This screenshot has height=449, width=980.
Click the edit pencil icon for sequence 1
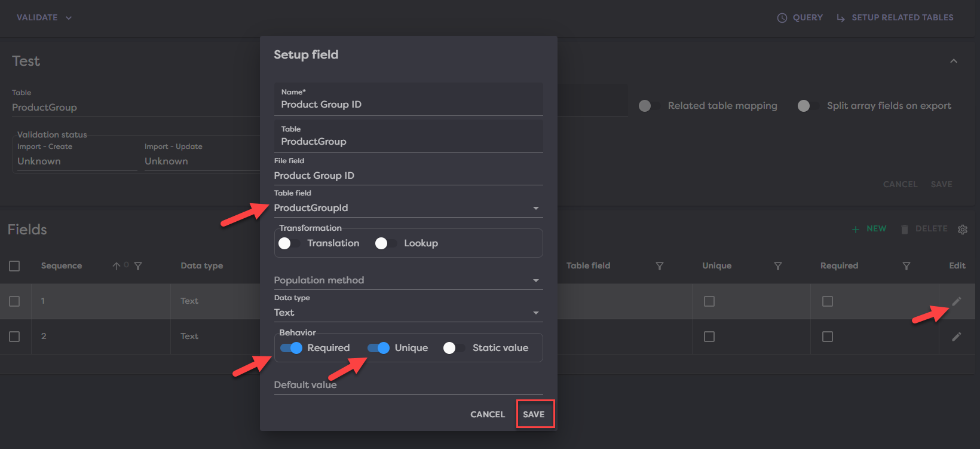[x=957, y=301]
